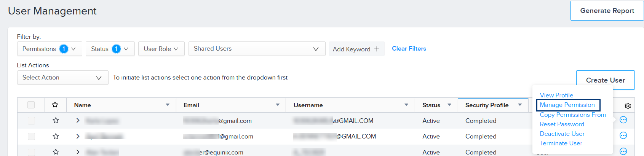
Task: Click the Clear Filters link
Action: click(x=409, y=49)
